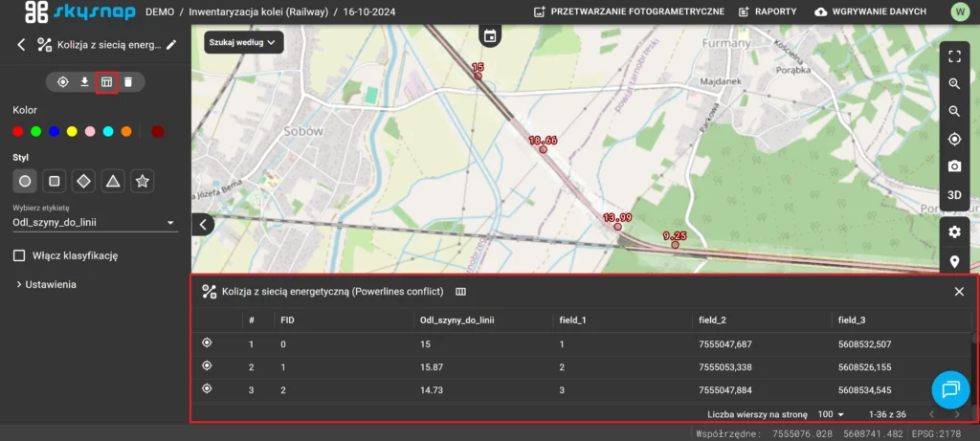980x441 pixels.
Task: Open the Raporty menu
Action: click(768, 12)
